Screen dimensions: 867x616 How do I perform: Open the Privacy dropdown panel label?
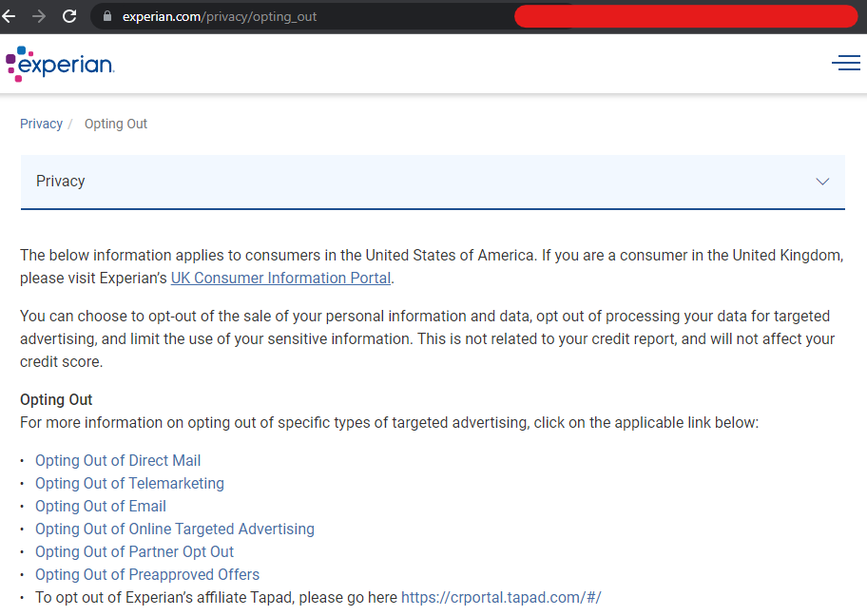coord(61,182)
